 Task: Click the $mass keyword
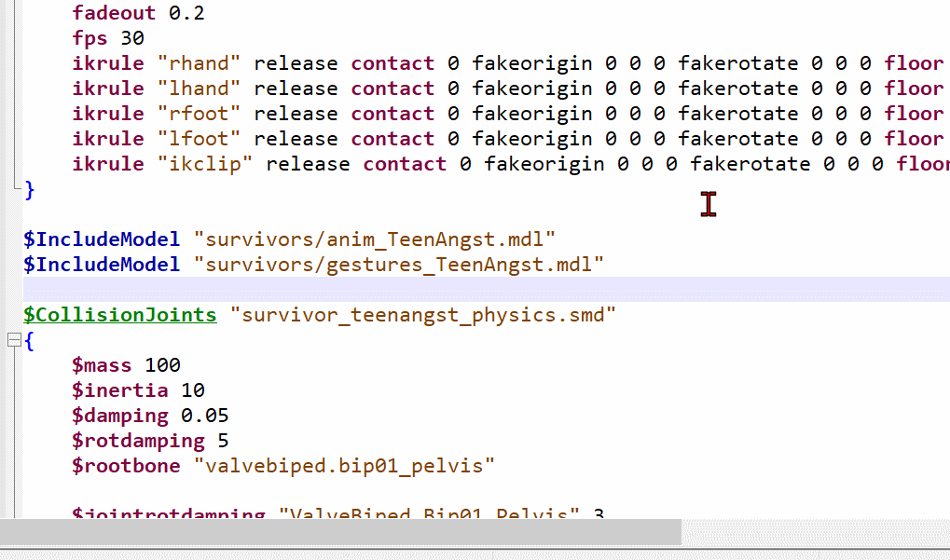click(102, 365)
